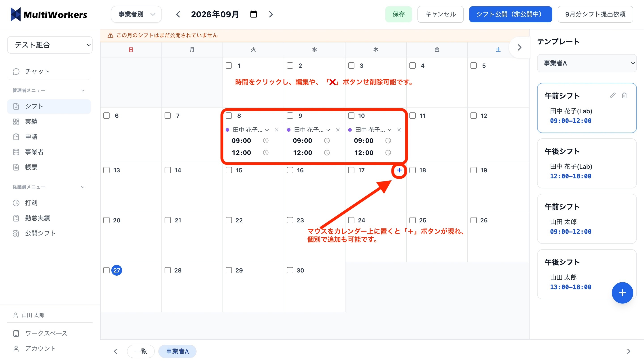Screen dimensions: 644x363
Task: Edit the 午前シフト template with pencil icon
Action: [x=612, y=95]
